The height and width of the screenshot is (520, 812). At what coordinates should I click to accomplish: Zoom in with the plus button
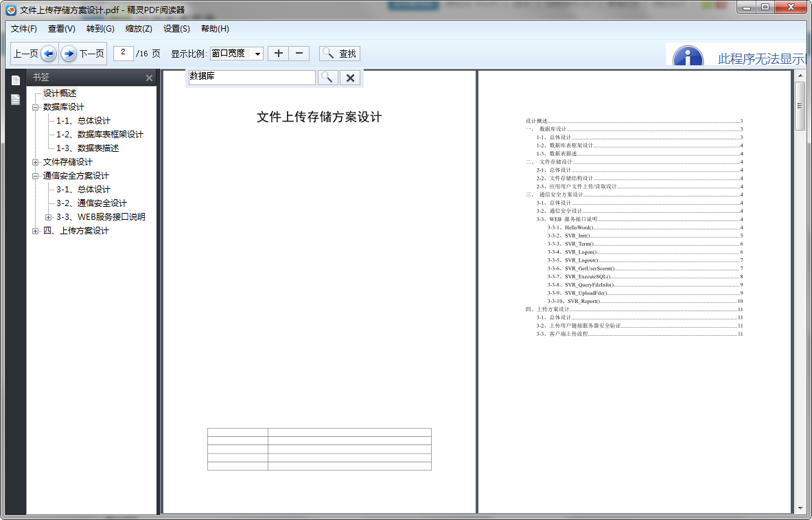tap(279, 54)
